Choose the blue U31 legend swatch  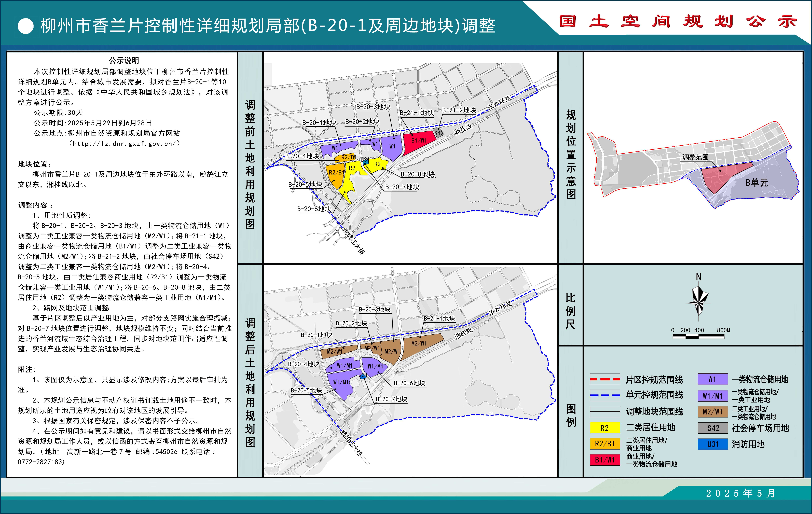[x=712, y=444]
